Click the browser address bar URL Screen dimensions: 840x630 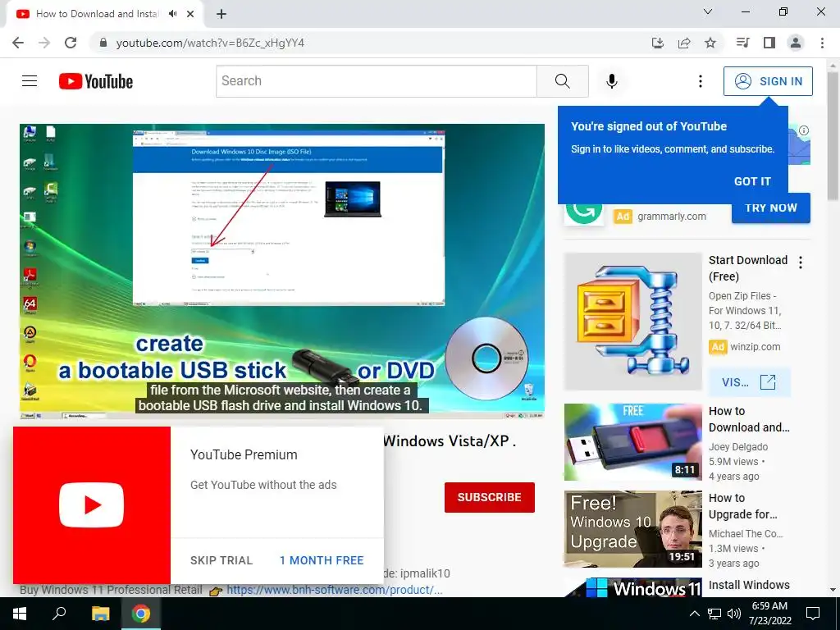[x=210, y=43]
